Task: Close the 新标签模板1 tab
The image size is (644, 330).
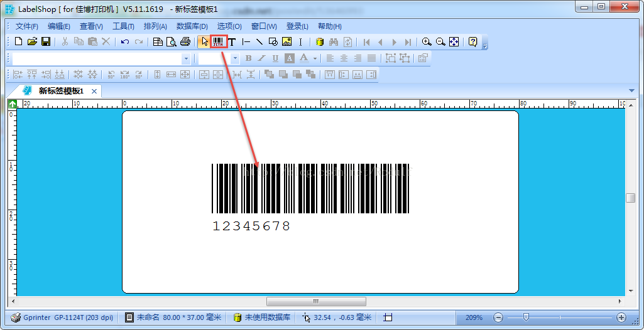Action: click(94, 92)
